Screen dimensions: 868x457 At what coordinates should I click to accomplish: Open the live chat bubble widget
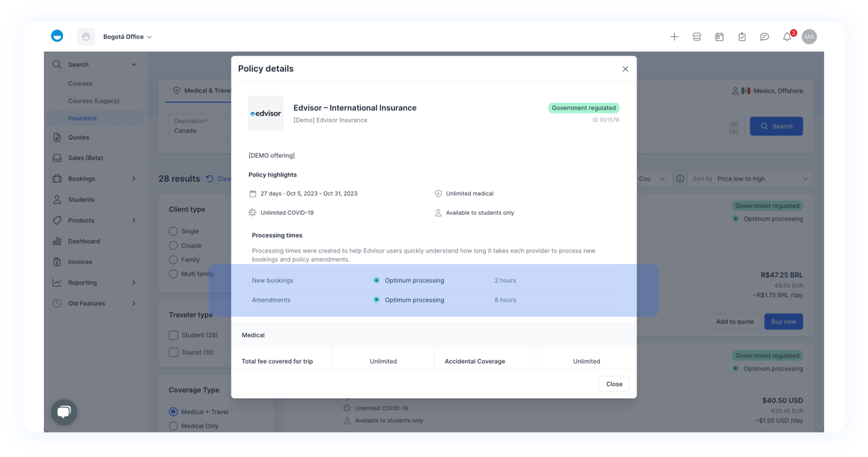[64, 412]
